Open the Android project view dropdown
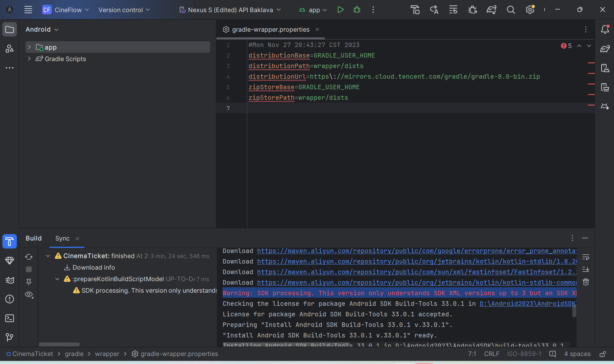Image resolution: width=614 pixels, height=364 pixels. point(42,29)
